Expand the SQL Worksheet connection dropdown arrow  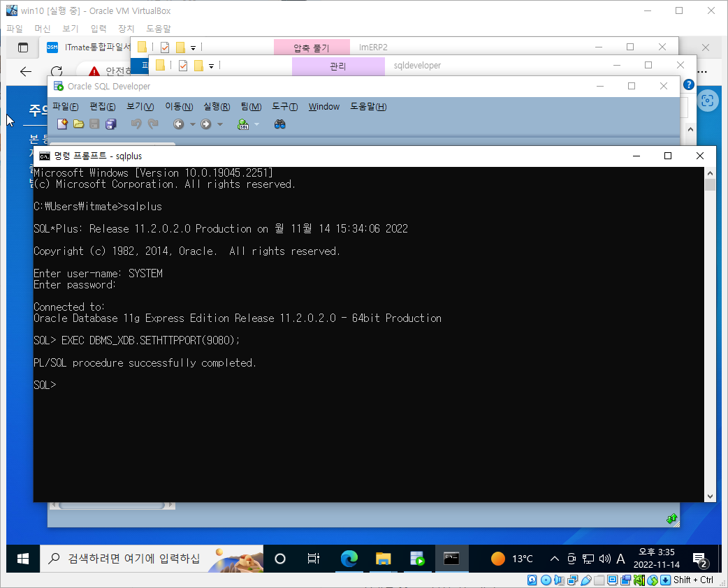[256, 124]
